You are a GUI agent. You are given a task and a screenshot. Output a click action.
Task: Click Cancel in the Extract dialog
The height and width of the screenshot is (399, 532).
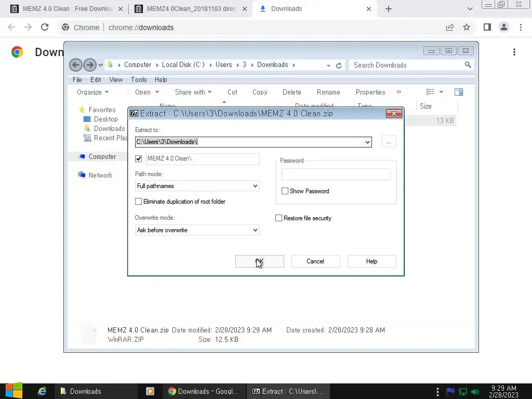315,261
